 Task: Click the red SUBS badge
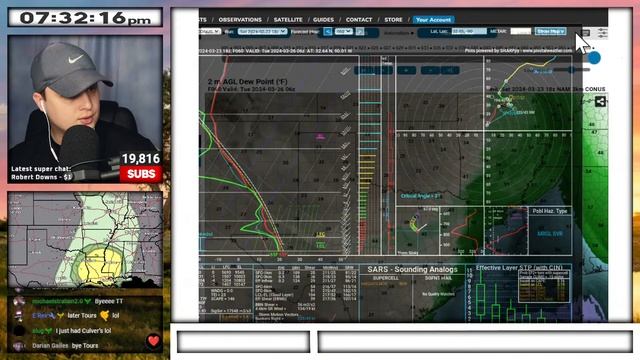click(141, 174)
